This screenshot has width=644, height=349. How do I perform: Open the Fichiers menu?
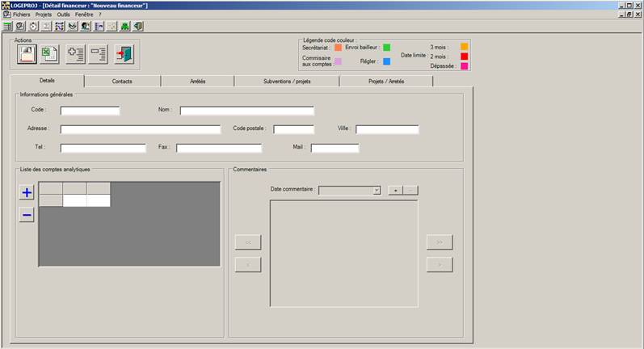tap(21, 15)
